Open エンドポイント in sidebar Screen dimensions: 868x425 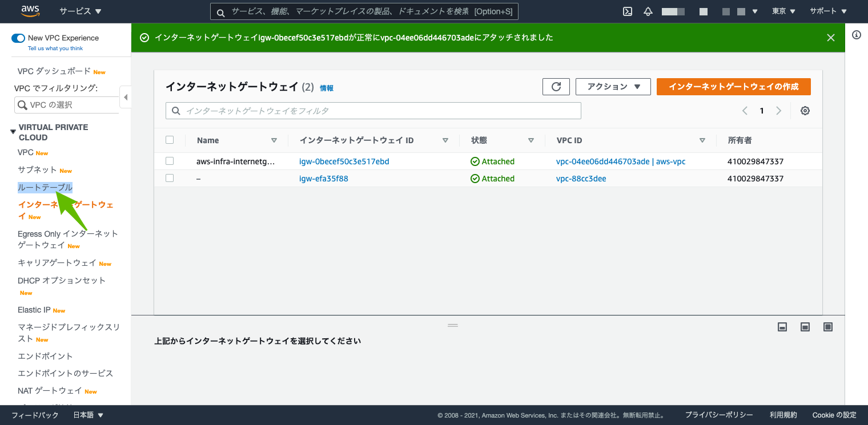click(45, 357)
